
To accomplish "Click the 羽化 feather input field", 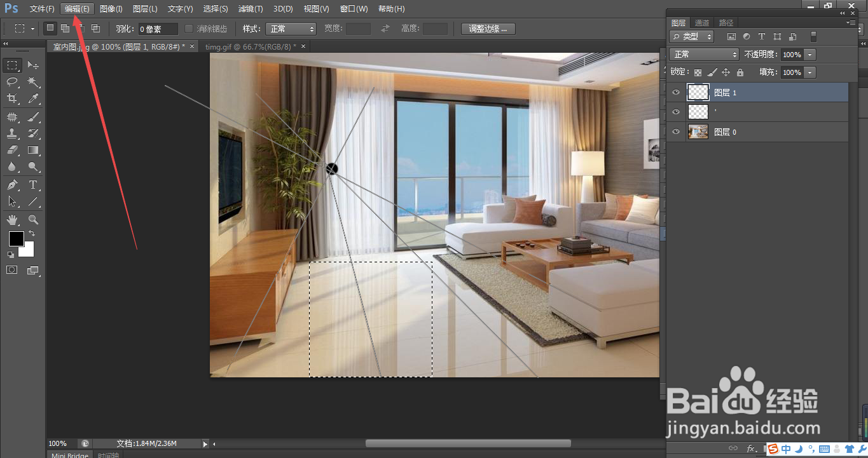I will point(158,29).
